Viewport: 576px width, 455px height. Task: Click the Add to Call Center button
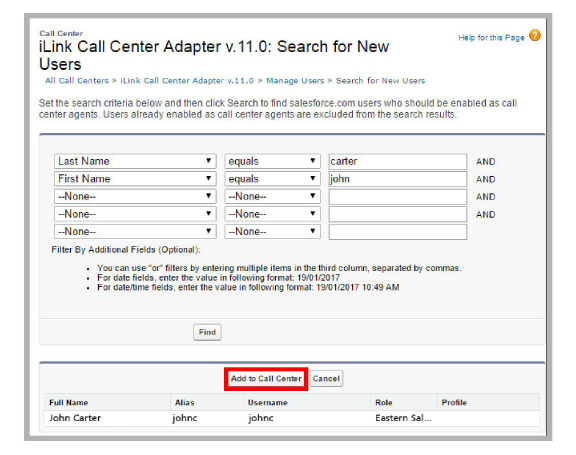pos(266,379)
